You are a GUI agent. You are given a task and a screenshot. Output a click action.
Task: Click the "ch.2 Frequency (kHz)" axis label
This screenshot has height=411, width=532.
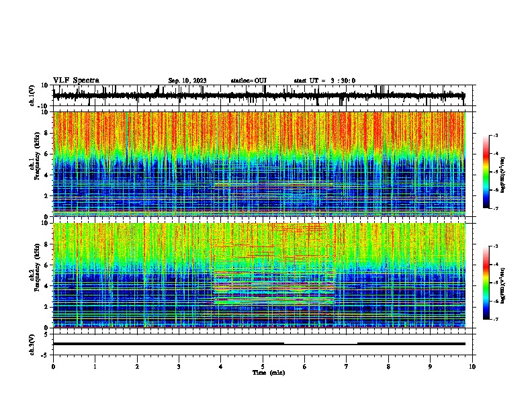35,267
